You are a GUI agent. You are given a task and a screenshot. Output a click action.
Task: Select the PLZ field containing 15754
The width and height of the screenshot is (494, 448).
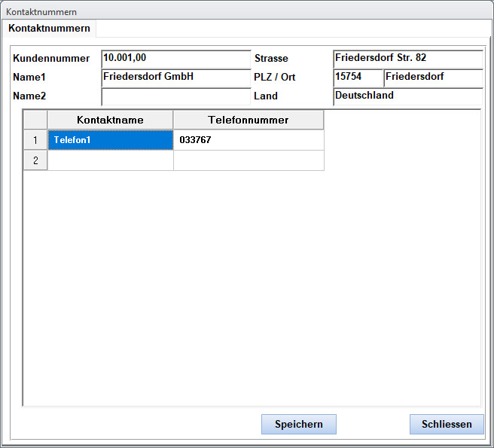[358, 78]
